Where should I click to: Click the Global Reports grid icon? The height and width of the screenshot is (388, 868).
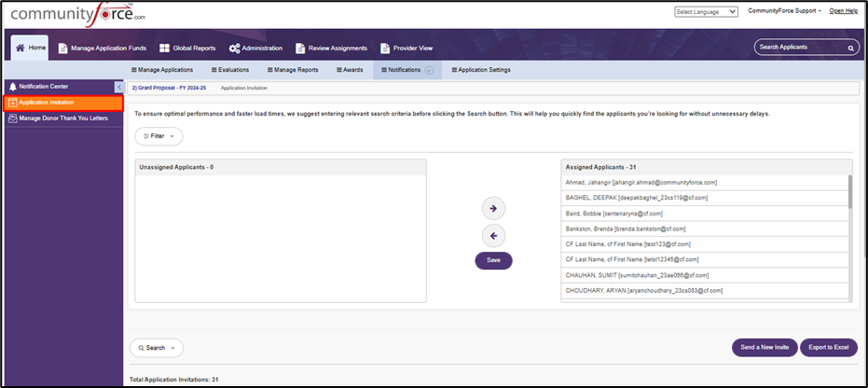click(x=164, y=48)
